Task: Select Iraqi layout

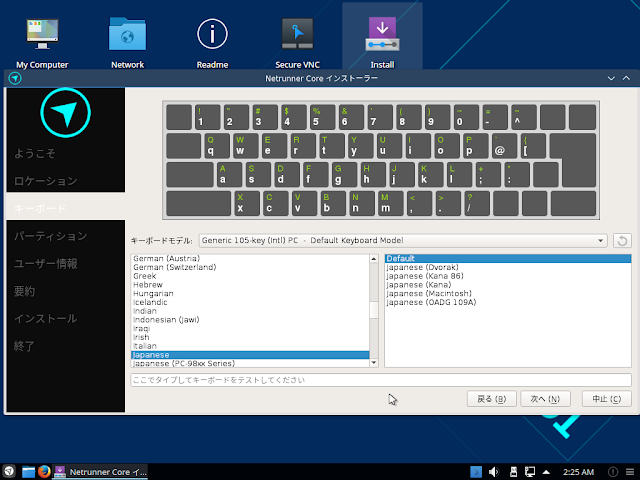Action: (x=250, y=329)
